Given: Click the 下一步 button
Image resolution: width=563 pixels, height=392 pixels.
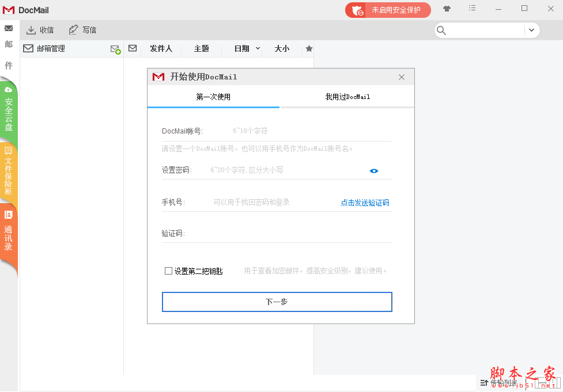Looking at the screenshot, I should pos(277,302).
